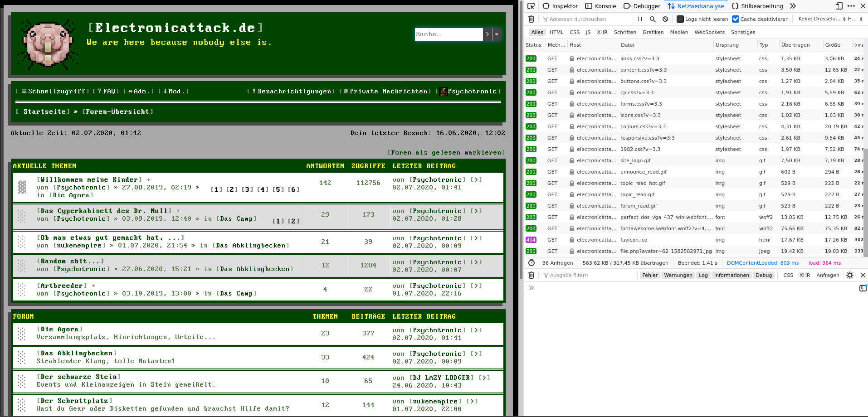Click the forum 'Suche...' search field
This screenshot has height=417, width=868.
[x=448, y=34]
